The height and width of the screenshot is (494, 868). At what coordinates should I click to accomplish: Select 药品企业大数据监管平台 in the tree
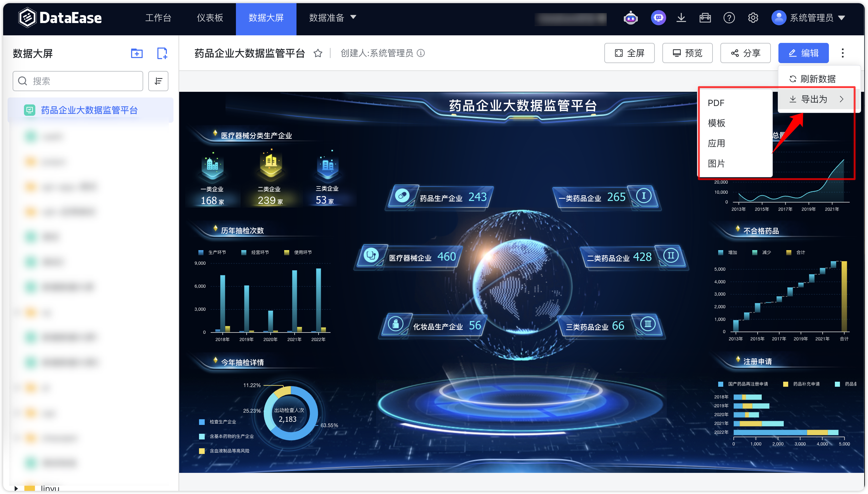coord(90,110)
